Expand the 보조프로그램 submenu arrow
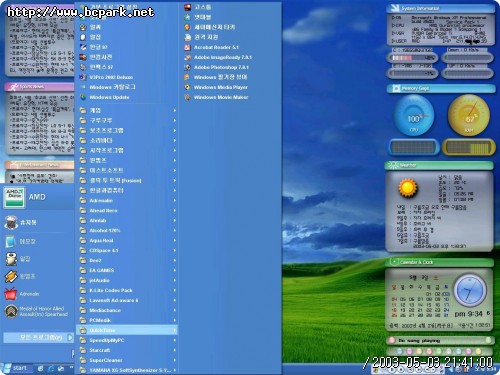 click(x=175, y=130)
